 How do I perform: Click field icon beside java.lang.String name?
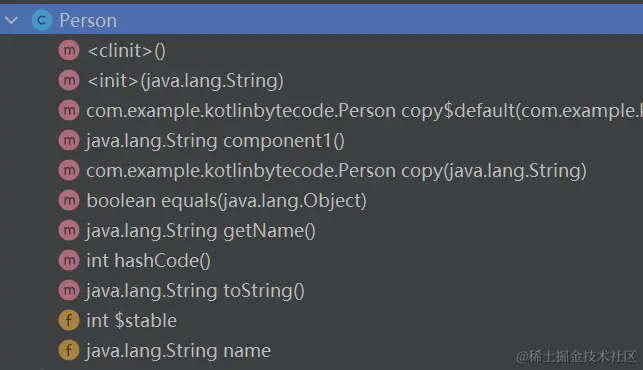coord(69,350)
